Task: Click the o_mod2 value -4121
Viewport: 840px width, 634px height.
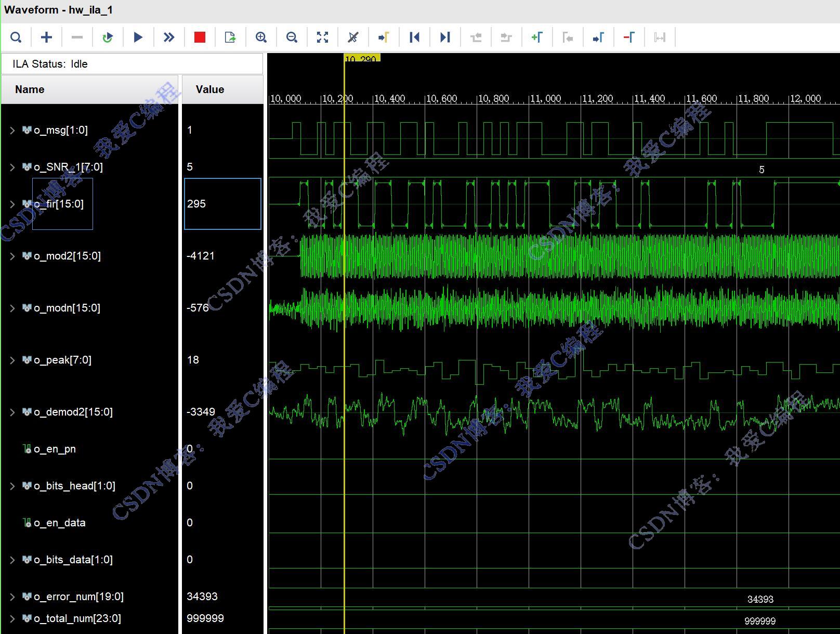Action: pos(201,256)
